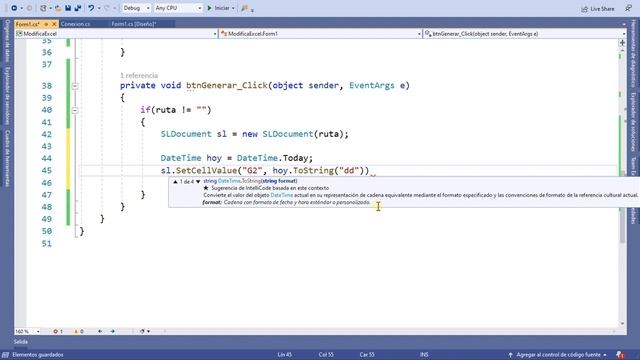Click the '1 referencia' CodeLens link
Image resolution: width=640 pixels, height=360 pixels.
[139, 76]
